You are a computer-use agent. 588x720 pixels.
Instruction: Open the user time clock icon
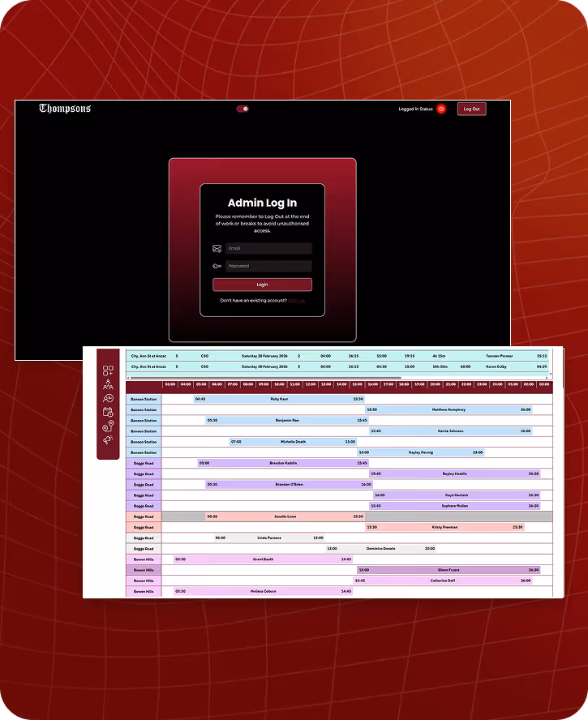tap(108, 398)
